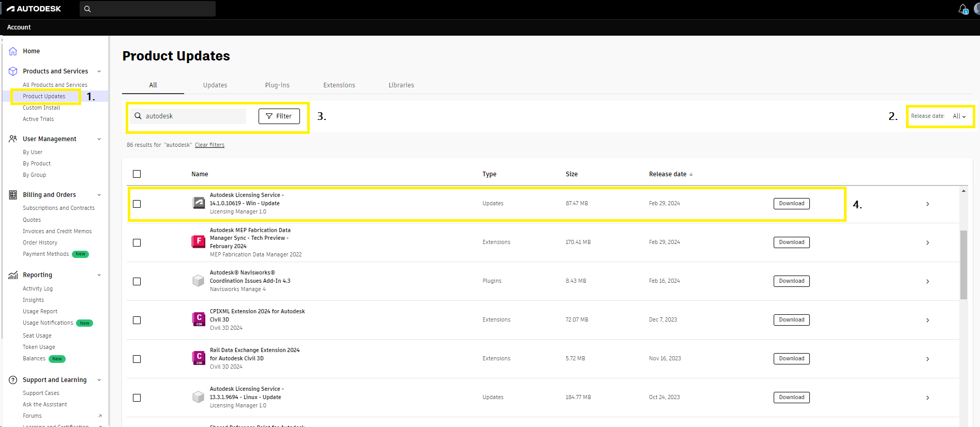Switch to the Extensions tab

tap(339, 85)
